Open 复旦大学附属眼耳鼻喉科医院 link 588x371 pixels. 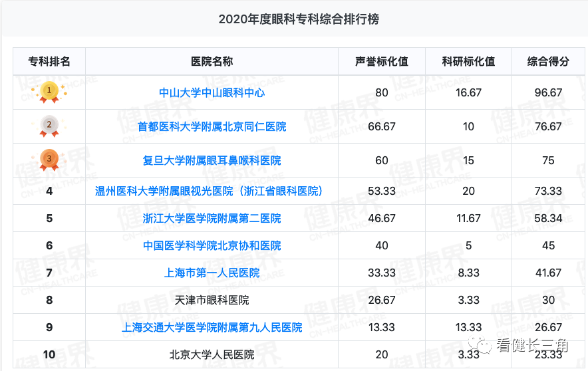pyautogui.click(x=212, y=160)
